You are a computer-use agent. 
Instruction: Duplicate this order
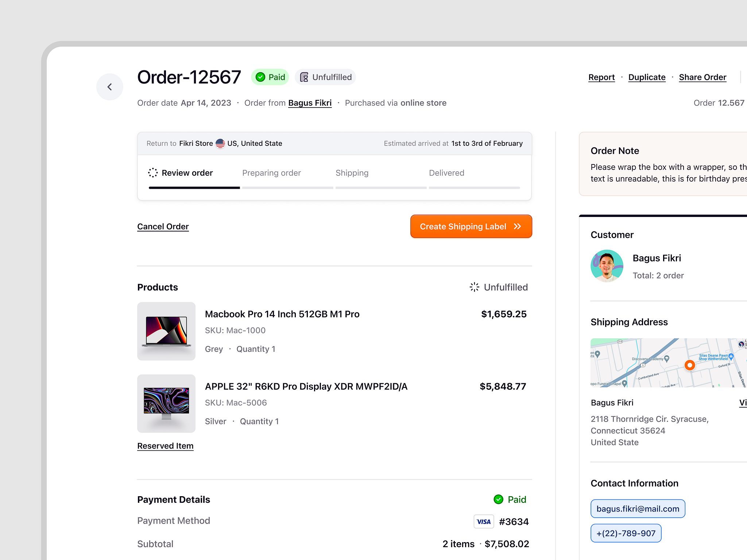coord(647,77)
